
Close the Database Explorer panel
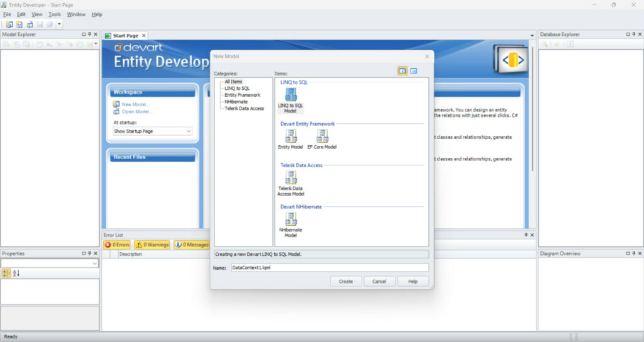pos(640,35)
